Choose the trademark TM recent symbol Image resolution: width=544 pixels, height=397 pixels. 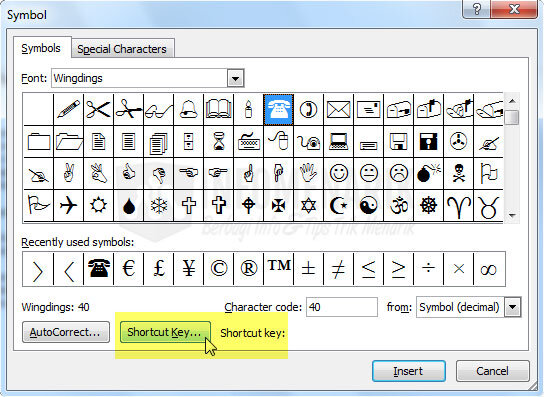278,269
